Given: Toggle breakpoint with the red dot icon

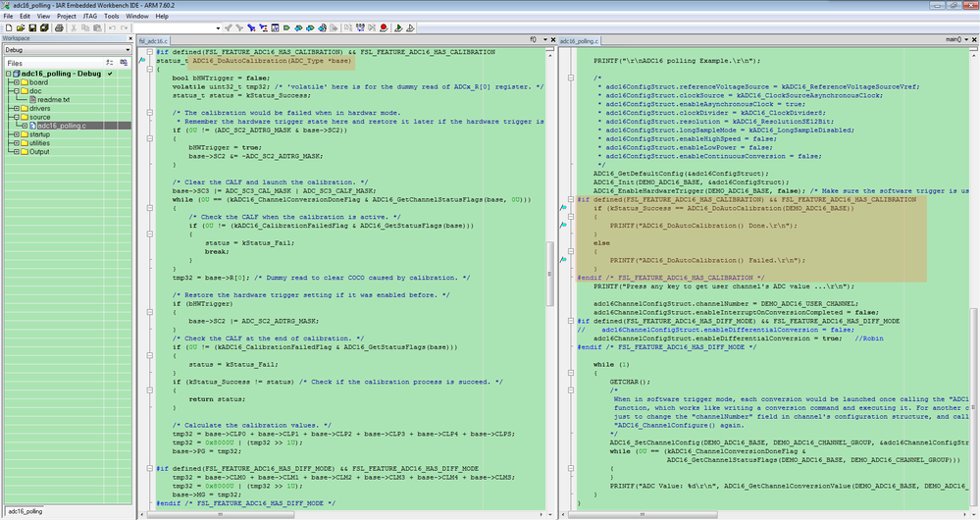Looking at the screenshot, I should (x=384, y=28).
